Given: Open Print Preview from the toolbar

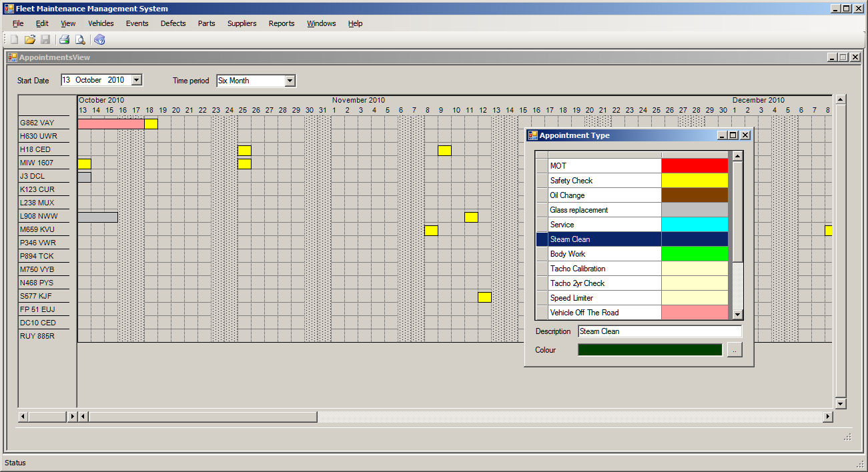Looking at the screenshot, I should 80,40.
